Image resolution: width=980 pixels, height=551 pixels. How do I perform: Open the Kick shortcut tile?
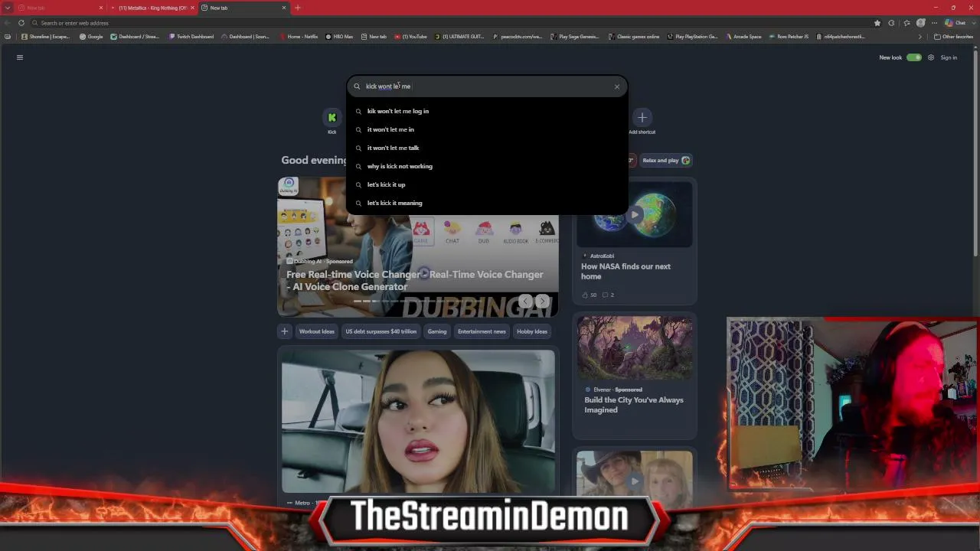(332, 121)
